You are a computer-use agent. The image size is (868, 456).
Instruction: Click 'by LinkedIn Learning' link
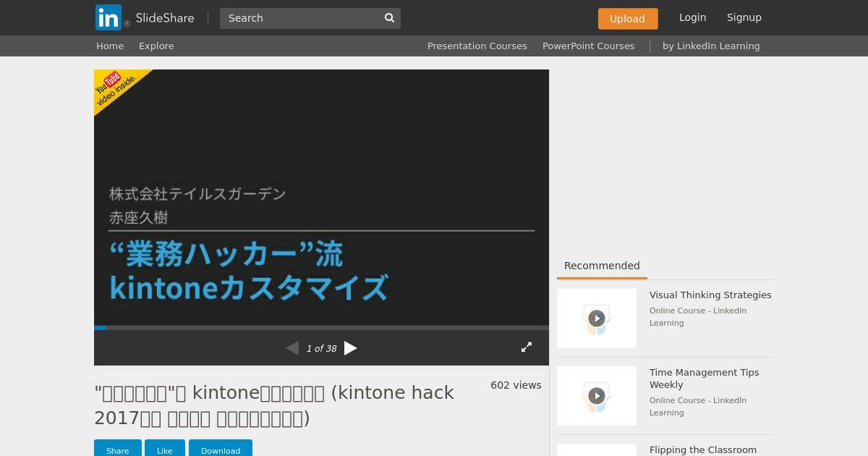coord(711,46)
